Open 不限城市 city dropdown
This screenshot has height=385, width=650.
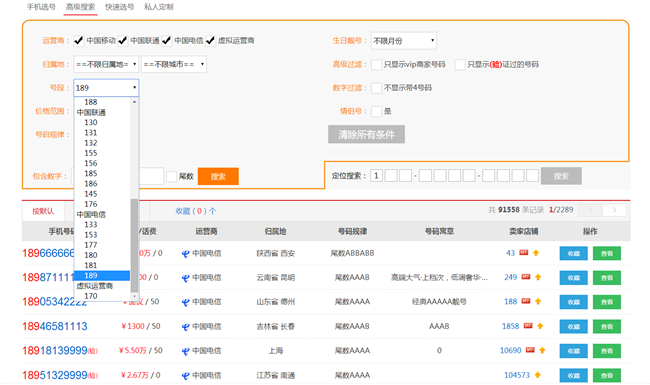coord(174,64)
